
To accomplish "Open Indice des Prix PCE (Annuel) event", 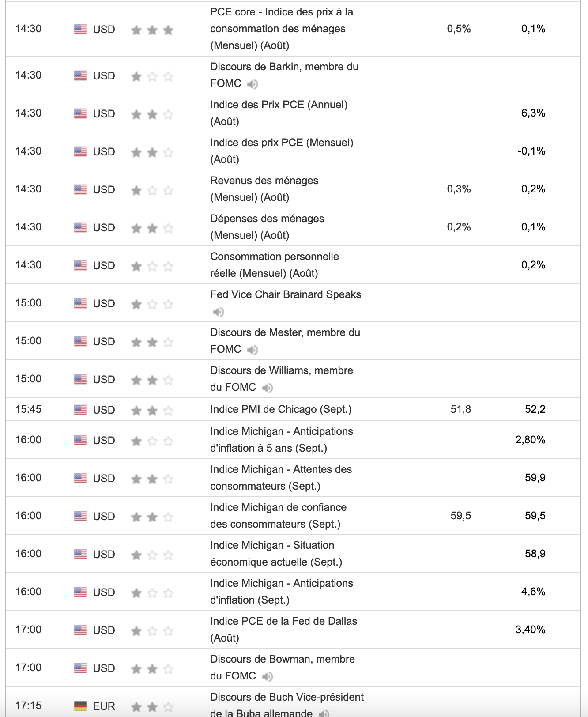I will pos(279,113).
